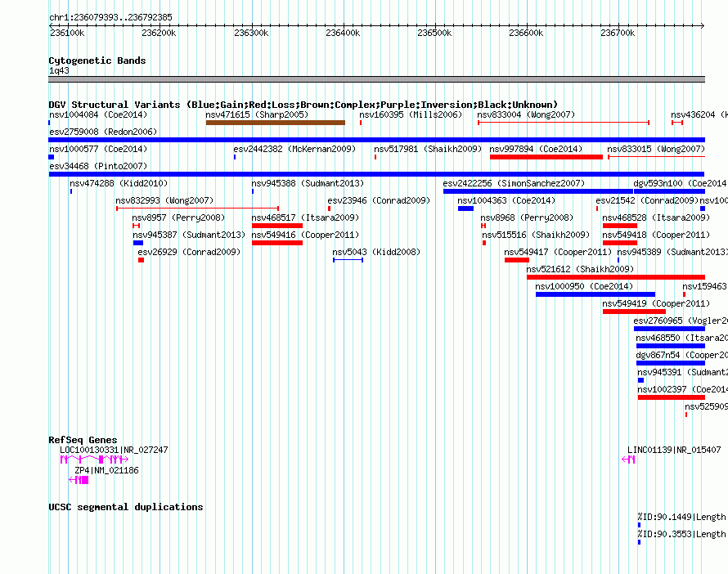The width and height of the screenshot is (728, 574).
Task: Click the LINC01139|NR_015407 gene glyph
Action: point(628,460)
